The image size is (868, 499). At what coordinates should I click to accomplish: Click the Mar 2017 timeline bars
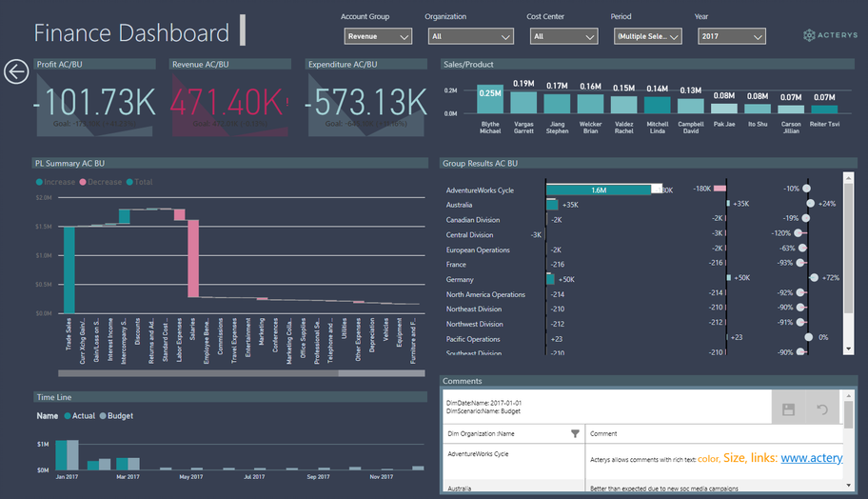point(128,464)
